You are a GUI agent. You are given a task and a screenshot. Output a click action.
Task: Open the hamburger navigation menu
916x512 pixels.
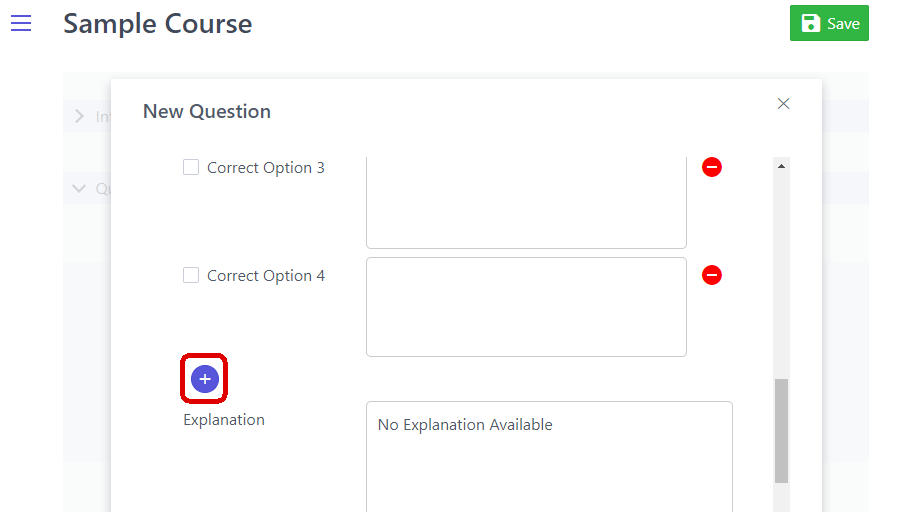[x=21, y=23]
